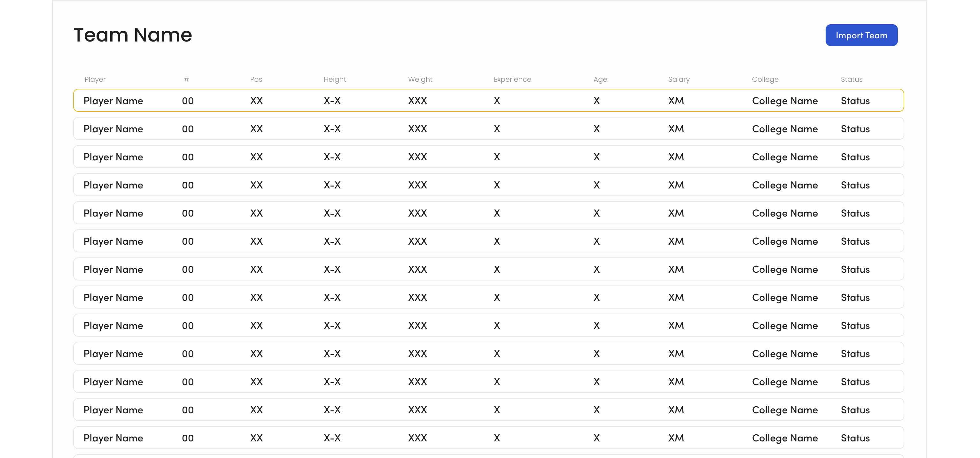980x458 pixels.
Task: Click the Age column header
Action: 600,80
